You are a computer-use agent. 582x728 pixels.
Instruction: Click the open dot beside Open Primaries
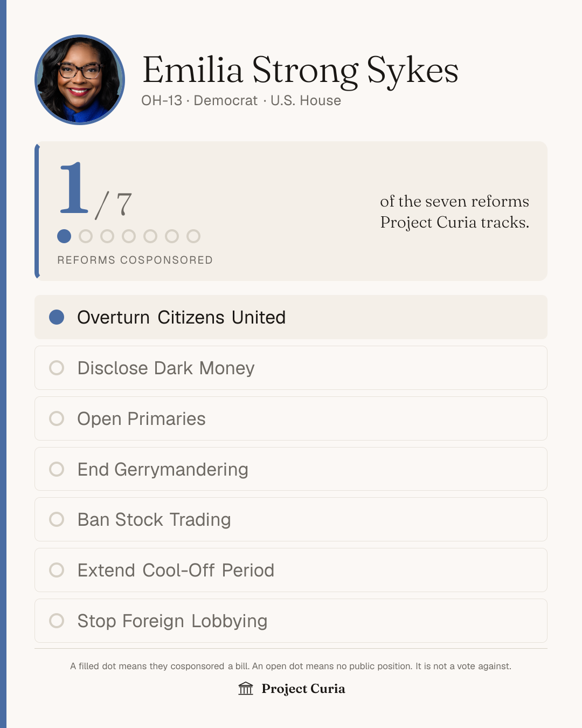click(57, 418)
